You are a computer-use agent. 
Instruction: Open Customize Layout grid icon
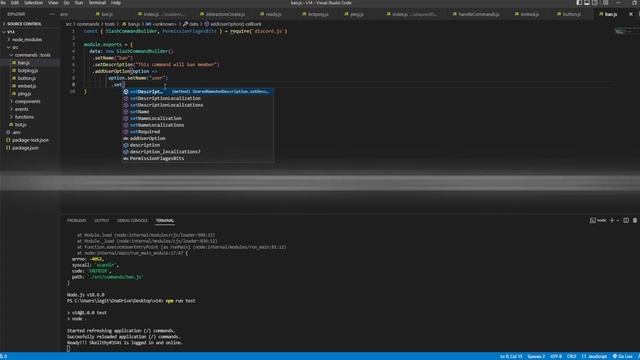pyautogui.click(x=605, y=3)
